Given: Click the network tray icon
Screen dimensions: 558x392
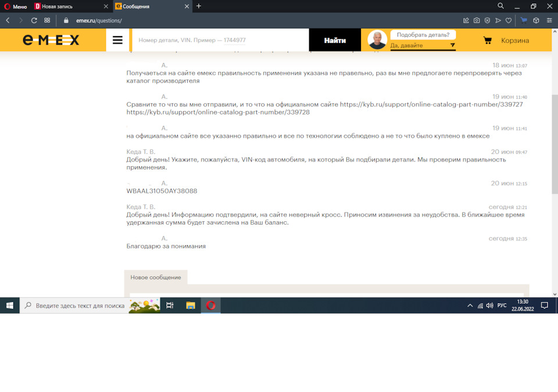Looking at the screenshot, I should [481, 305].
